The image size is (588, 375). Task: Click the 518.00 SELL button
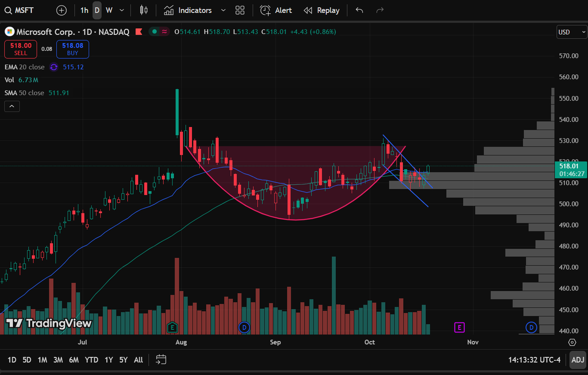[21, 49]
